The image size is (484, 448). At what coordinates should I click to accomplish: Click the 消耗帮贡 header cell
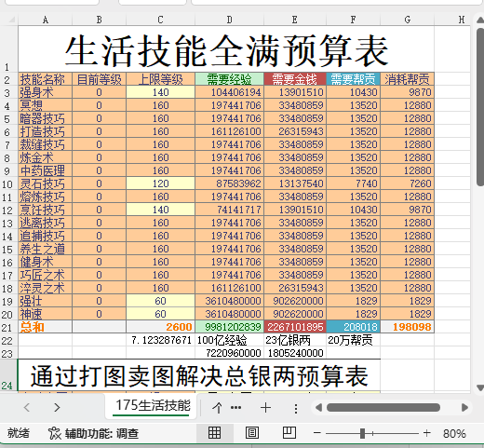408,79
